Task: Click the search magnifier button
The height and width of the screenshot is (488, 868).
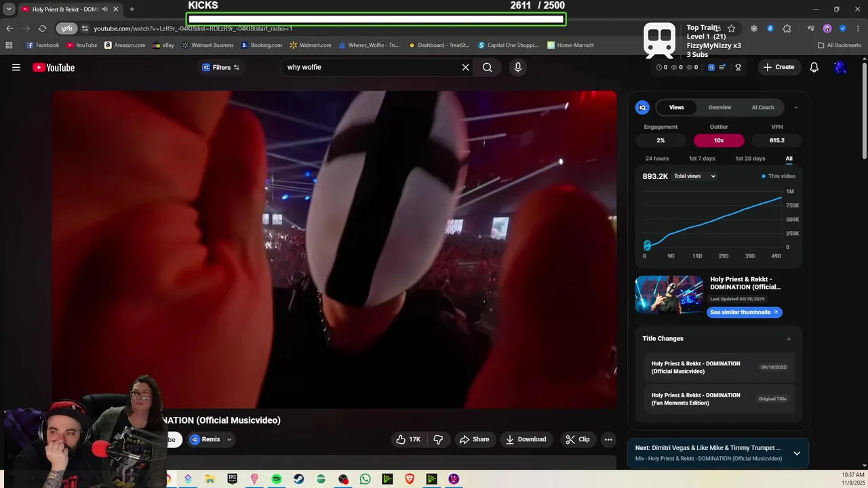Action: [x=488, y=67]
